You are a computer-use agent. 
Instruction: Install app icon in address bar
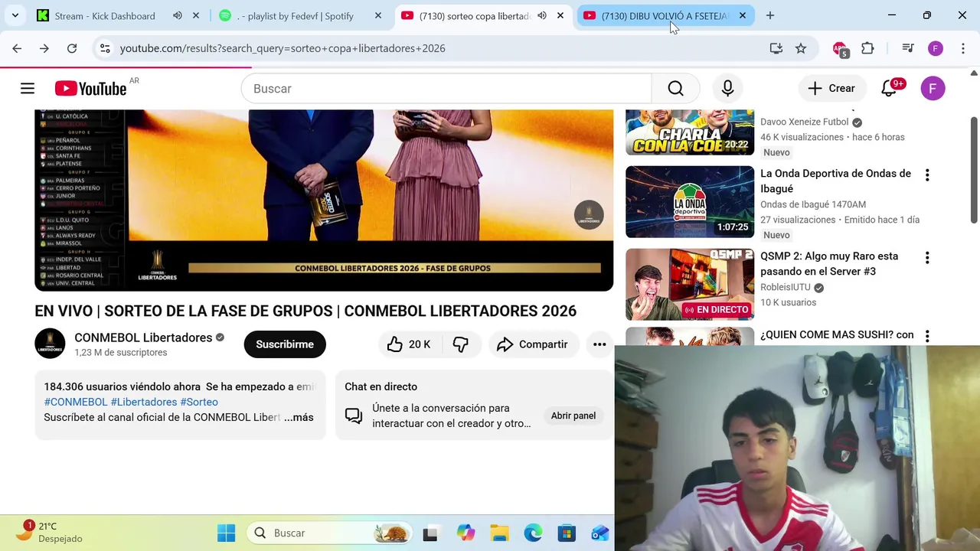tap(776, 48)
